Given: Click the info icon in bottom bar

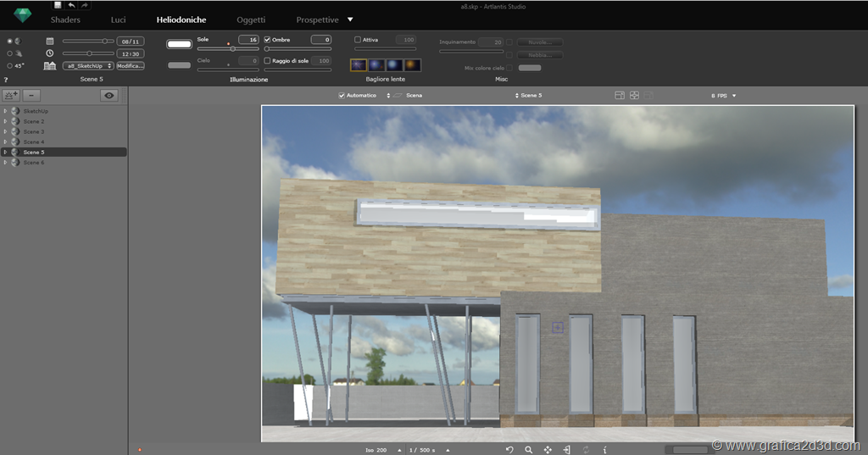Looking at the screenshot, I should 604,450.
